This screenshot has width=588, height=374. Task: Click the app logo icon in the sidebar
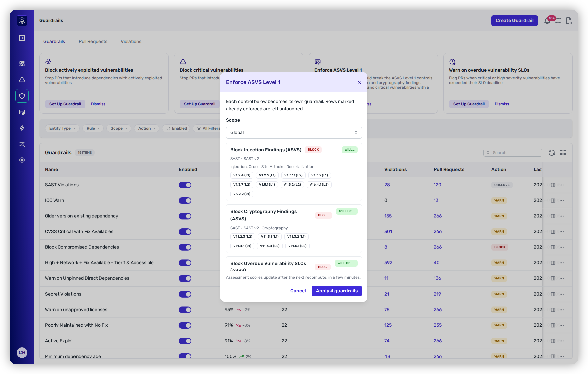click(22, 21)
